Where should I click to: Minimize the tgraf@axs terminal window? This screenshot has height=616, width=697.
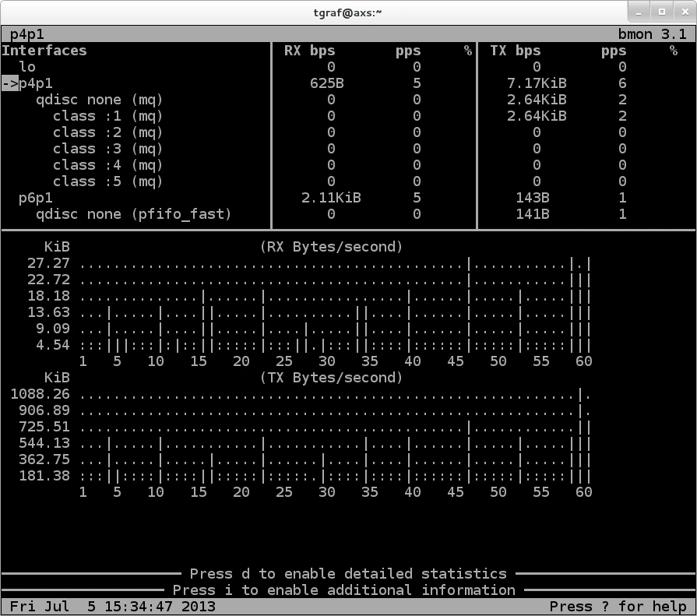(x=639, y=12)
